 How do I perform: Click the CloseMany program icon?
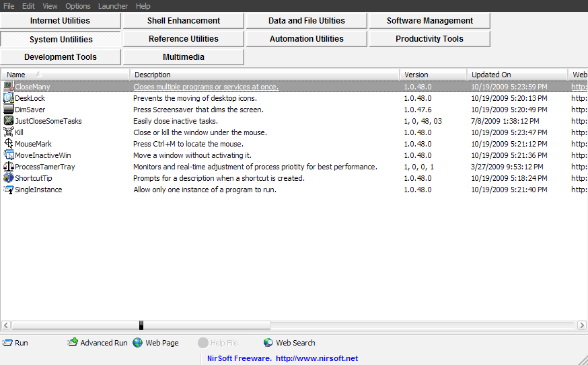[9, 87]
